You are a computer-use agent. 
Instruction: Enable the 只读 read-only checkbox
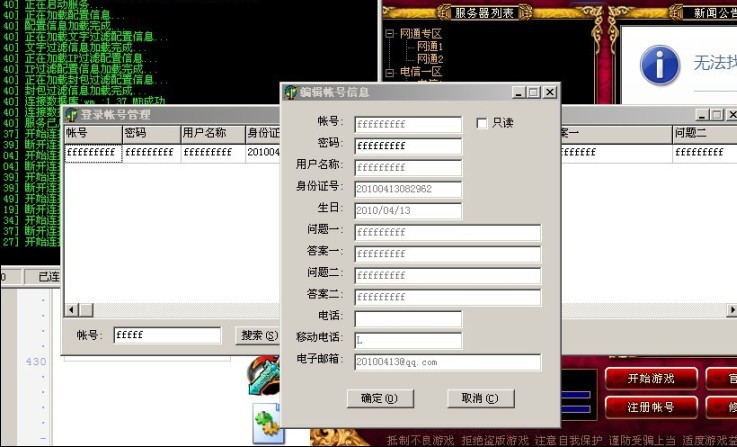coord(482,123)
